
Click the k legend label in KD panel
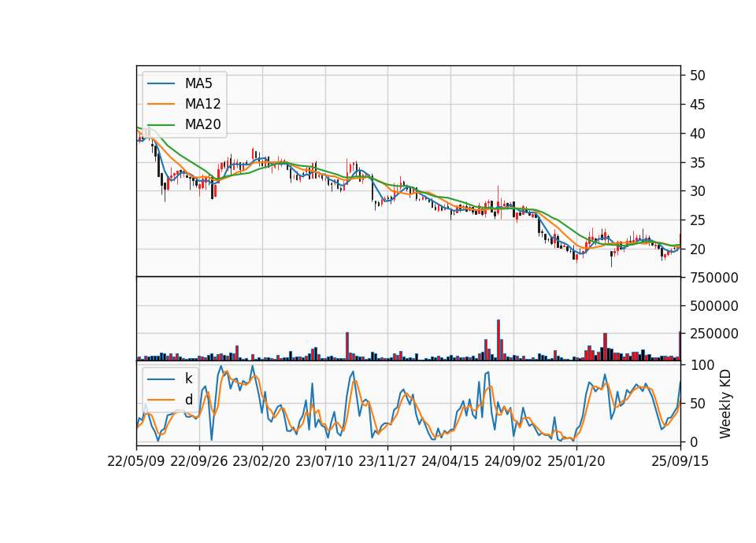[x=188, y=379]
